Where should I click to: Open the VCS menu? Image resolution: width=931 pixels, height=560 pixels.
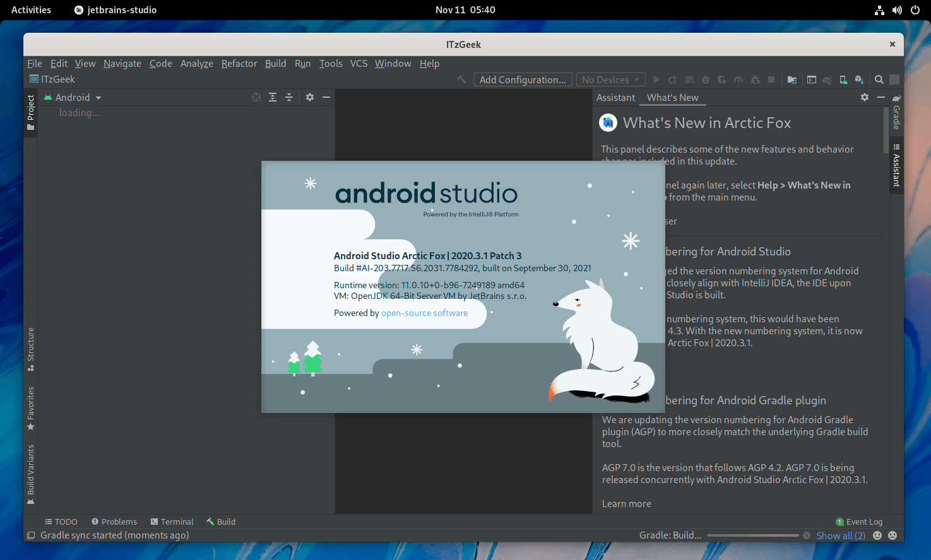tap(359, 63)
